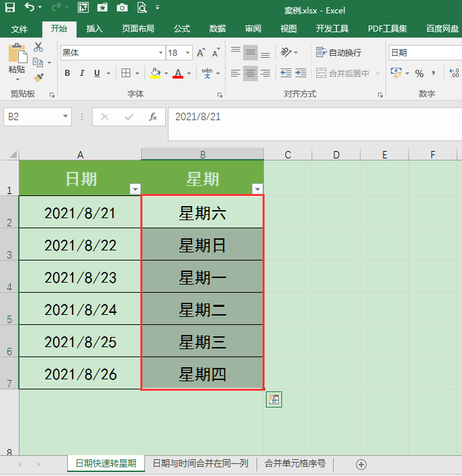462x476 pixels.
Task: Switch to the 页面布局 ribbon tab
Action: [138, 29]
